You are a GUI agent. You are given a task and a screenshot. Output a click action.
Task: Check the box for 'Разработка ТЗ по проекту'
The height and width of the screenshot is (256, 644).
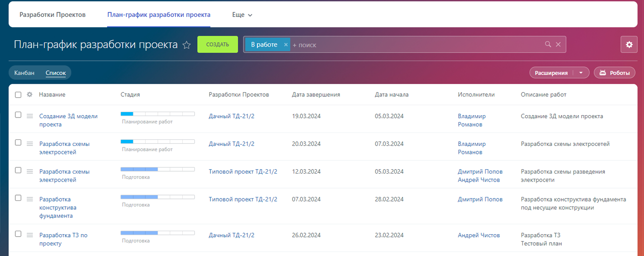tap(18, 234)
